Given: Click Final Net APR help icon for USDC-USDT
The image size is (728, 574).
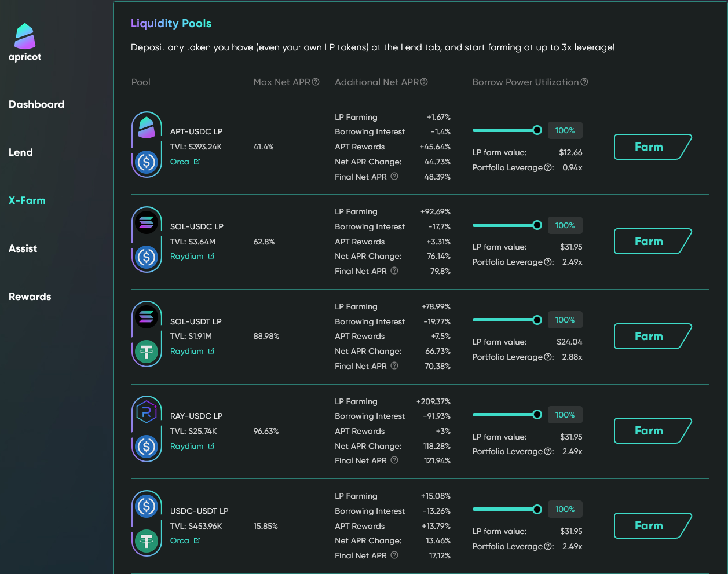Looking at the screenshot, I should pos(394,555).
